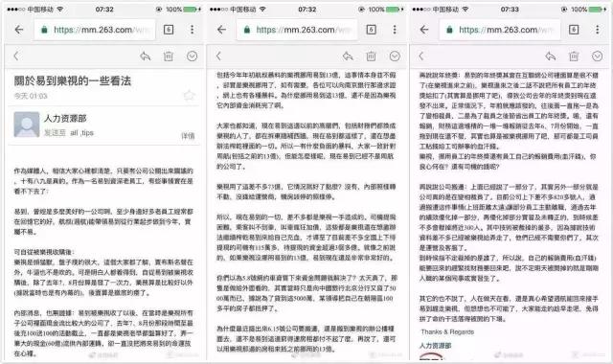
Task: Tap trash delete icon in right mail toolbar
Action: (574, 57)
